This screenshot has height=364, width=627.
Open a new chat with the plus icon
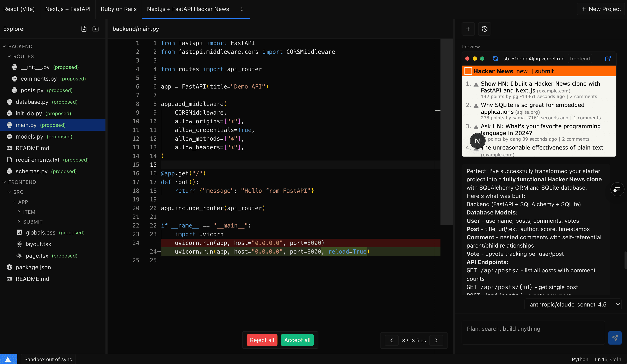468,29
